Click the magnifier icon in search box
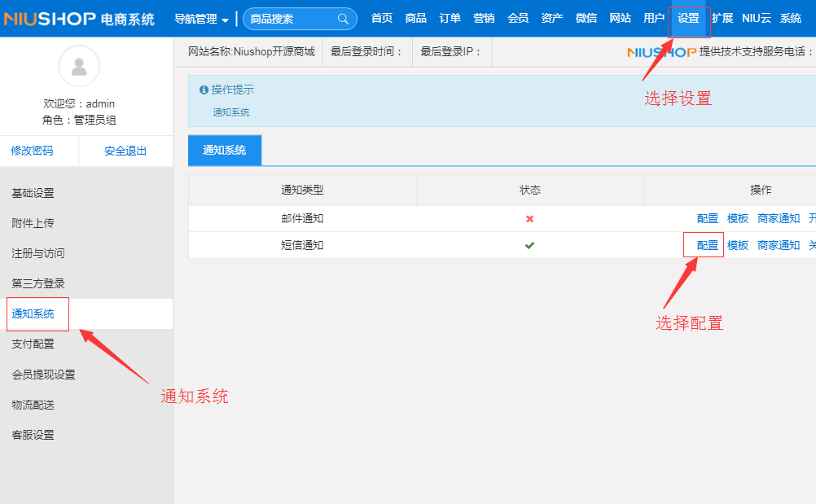This screenshot has width=816, height=504. coord(343,19)
